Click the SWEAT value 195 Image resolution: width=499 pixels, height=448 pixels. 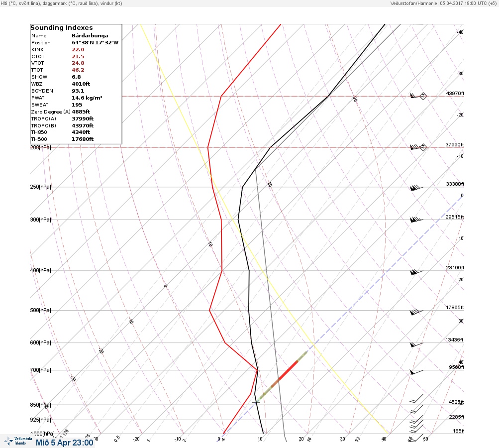pyautogui.click(x=77, y=105)
